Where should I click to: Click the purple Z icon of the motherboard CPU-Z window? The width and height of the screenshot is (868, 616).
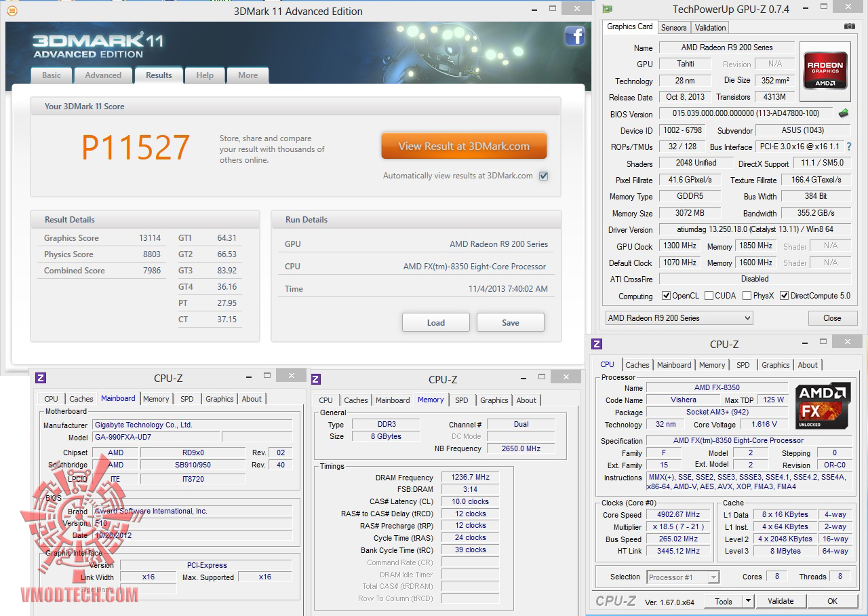[x=41, y=378]
